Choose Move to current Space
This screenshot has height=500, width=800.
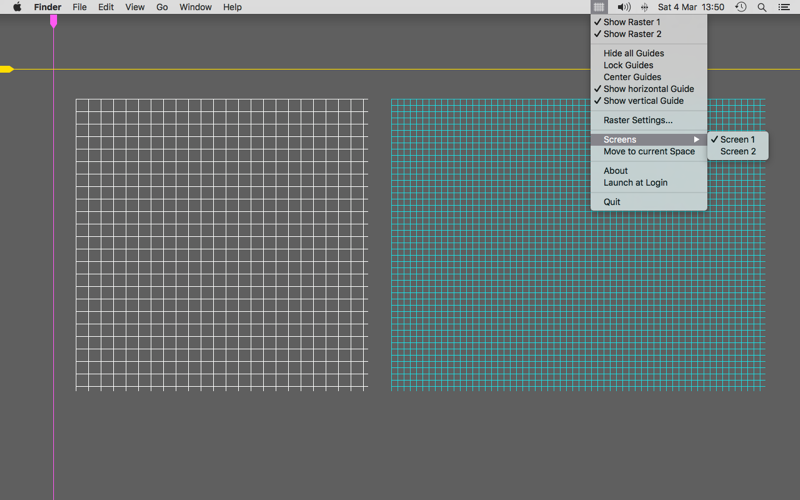point(649,151)
